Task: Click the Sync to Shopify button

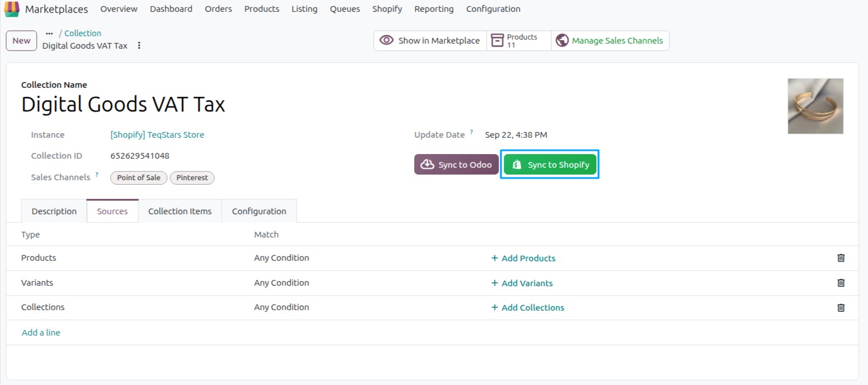Action: 550,164
